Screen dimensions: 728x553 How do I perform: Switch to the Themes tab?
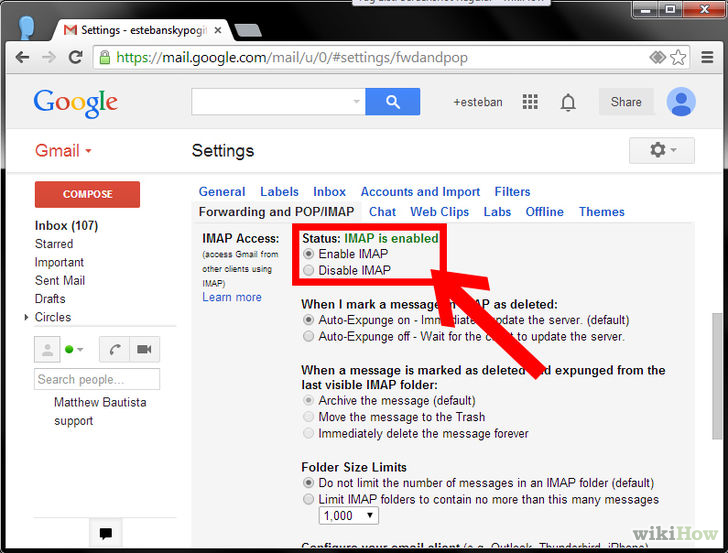tap(602, 212)
